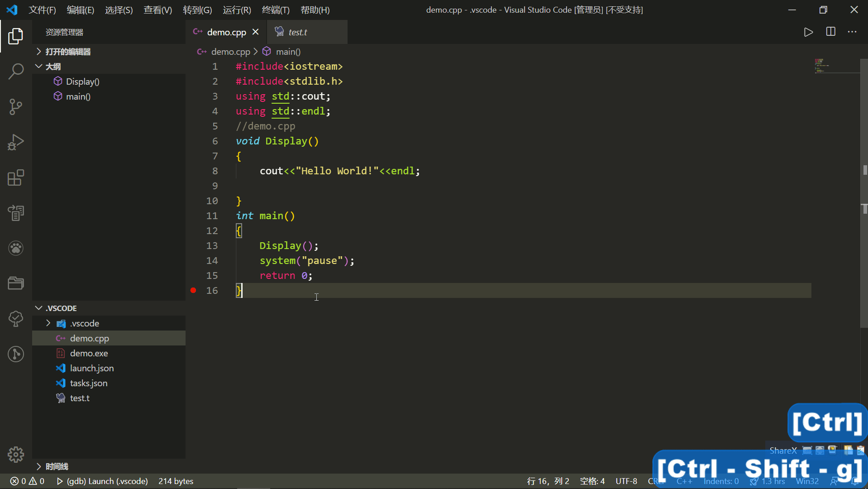Open the Search view in activity bar

16,71
